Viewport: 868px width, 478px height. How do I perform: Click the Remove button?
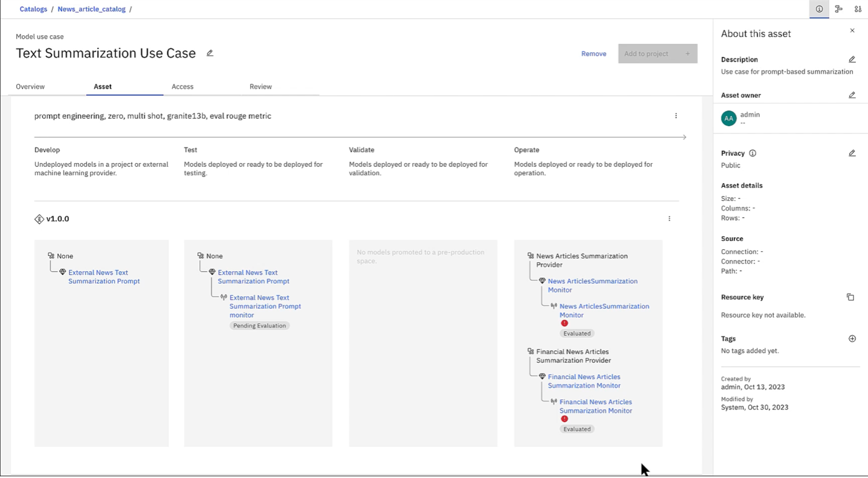[x=593, y=53]
